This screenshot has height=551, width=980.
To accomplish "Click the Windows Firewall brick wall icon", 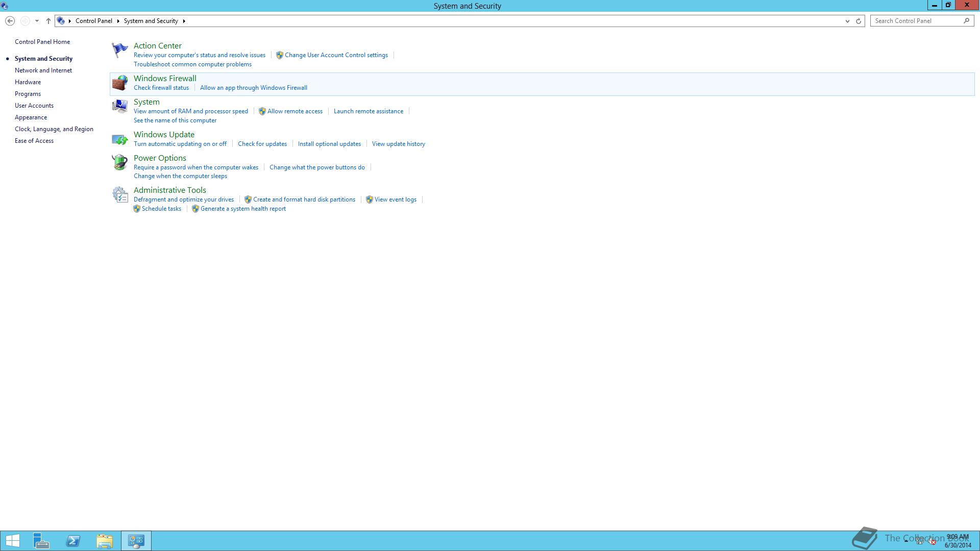I will click(119, 83).
